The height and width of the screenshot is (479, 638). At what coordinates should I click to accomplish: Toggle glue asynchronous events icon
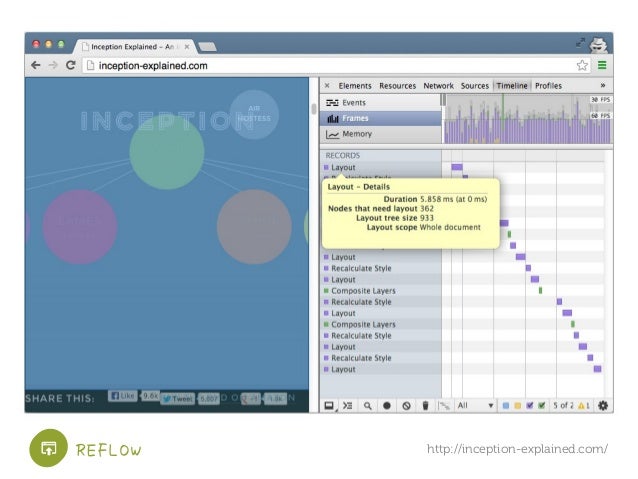point(445,406)
